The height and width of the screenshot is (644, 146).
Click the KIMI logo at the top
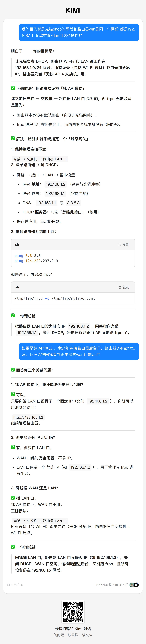coord(73,10)
